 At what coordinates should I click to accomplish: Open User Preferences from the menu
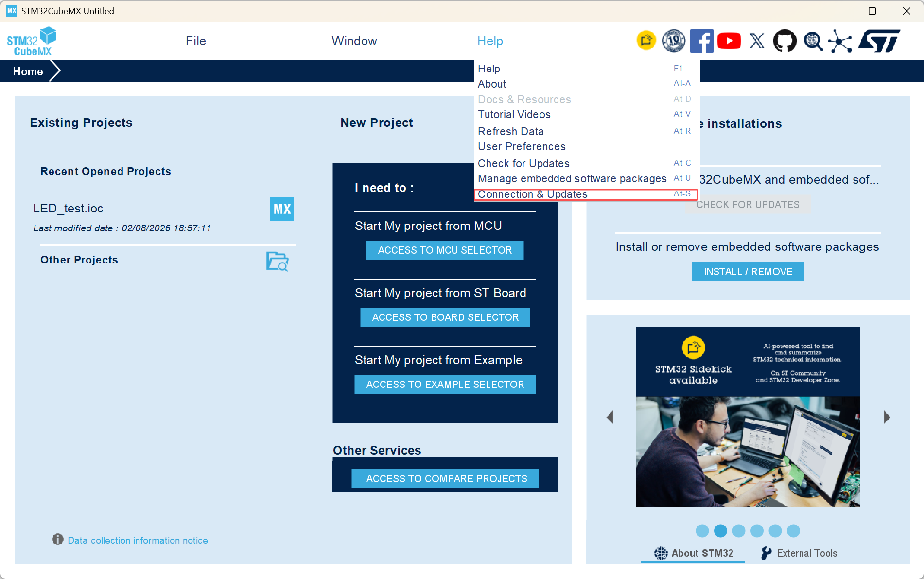pos(587,146)
